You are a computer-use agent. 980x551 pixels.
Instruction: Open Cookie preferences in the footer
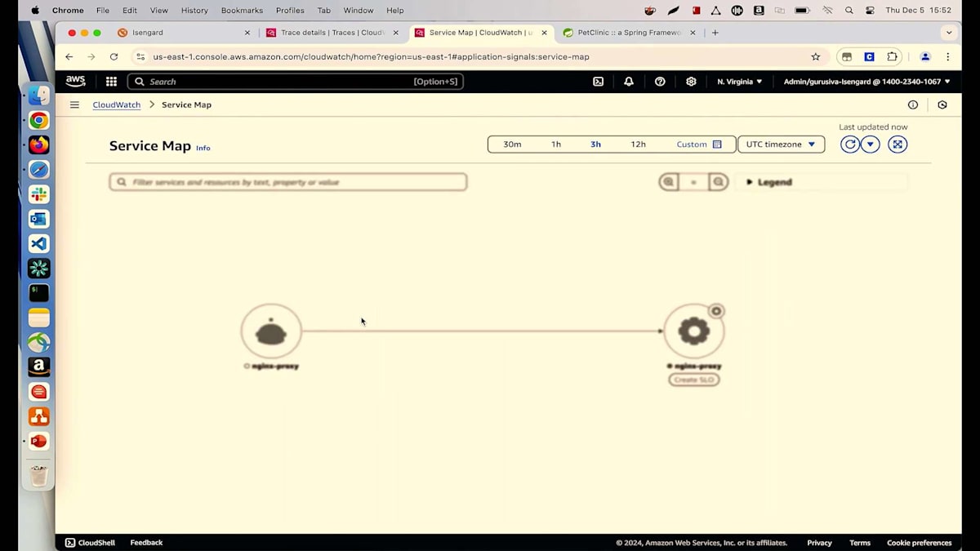[920, 543]
